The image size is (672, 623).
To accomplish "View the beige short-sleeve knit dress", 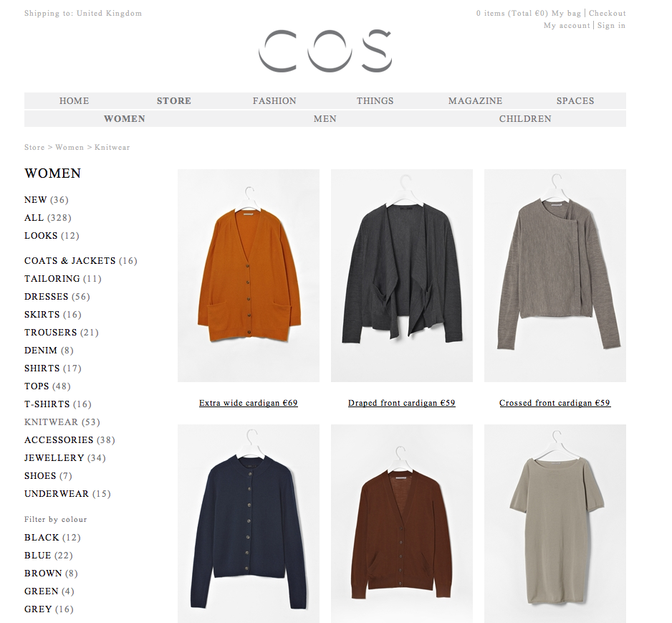I will click(555, 523).
